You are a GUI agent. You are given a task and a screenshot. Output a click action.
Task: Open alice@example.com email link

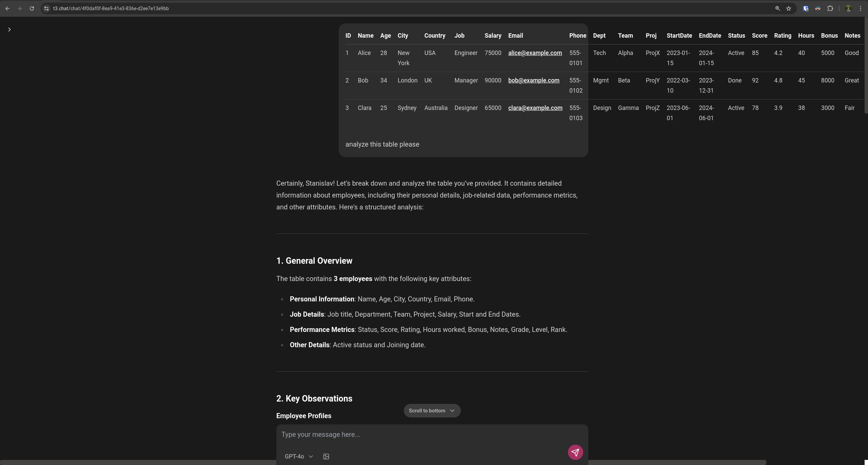point(535,53)
